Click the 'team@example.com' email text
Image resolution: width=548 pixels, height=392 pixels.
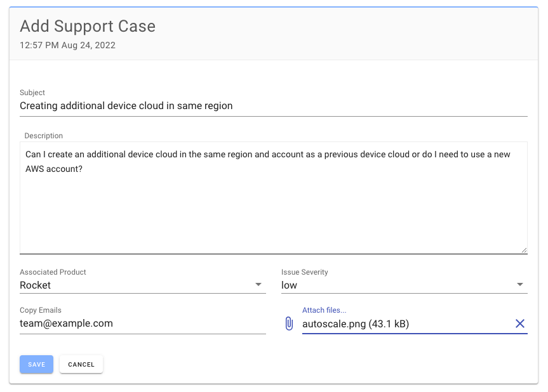click(x=65, y=323)
